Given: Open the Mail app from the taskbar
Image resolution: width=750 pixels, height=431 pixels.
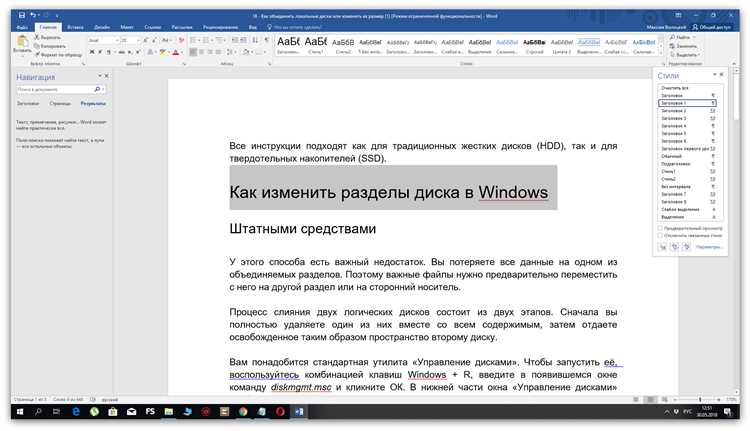Looking at the screenshot, I should point(132,411).
